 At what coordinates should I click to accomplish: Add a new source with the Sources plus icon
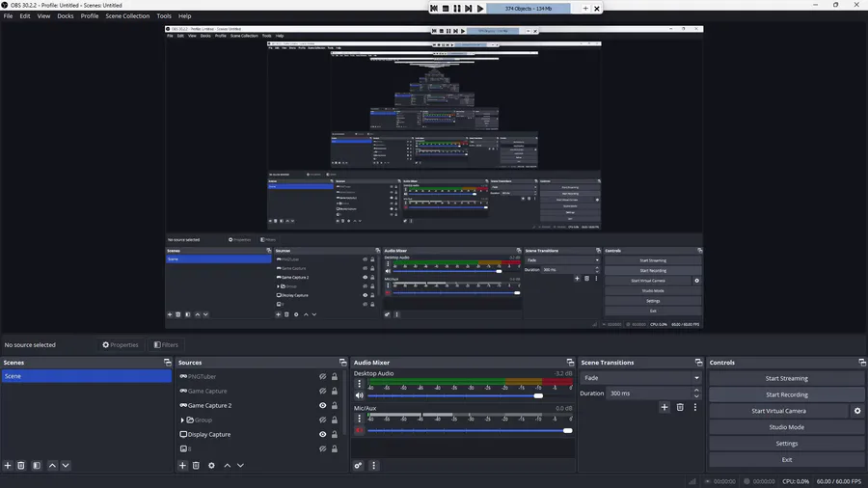click(182, 465)
